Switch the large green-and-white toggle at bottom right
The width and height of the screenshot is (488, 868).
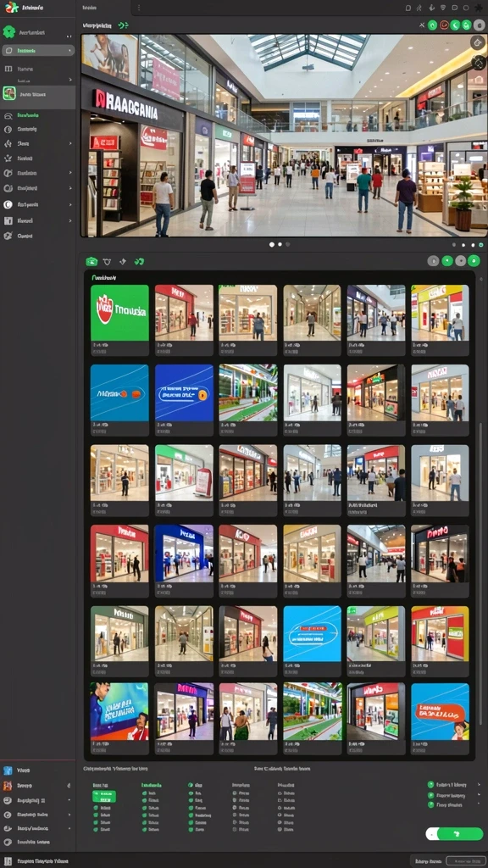pos(454,833)
